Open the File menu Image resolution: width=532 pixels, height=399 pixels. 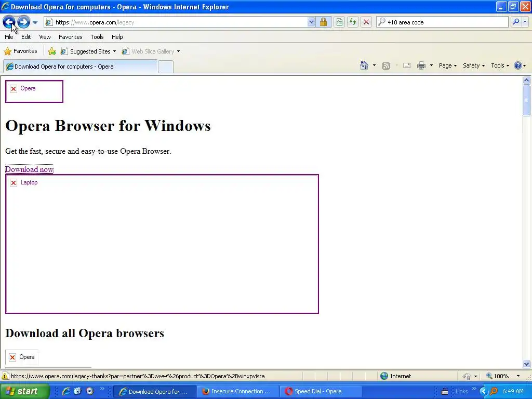click(9, 37)
